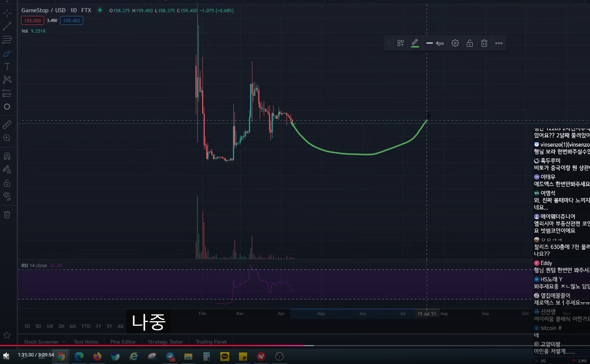Toggle lock all drawing tools
The image size is (590, 364).
coord(7,183)
